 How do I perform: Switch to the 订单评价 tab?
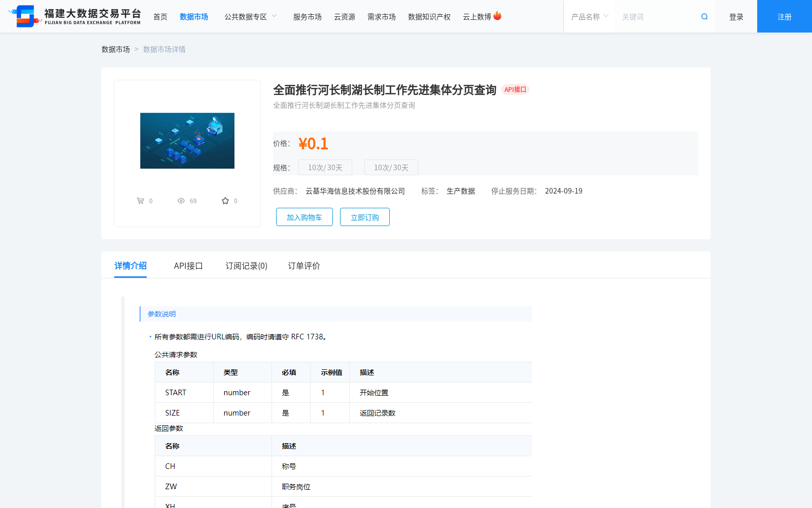pos(304,266)
